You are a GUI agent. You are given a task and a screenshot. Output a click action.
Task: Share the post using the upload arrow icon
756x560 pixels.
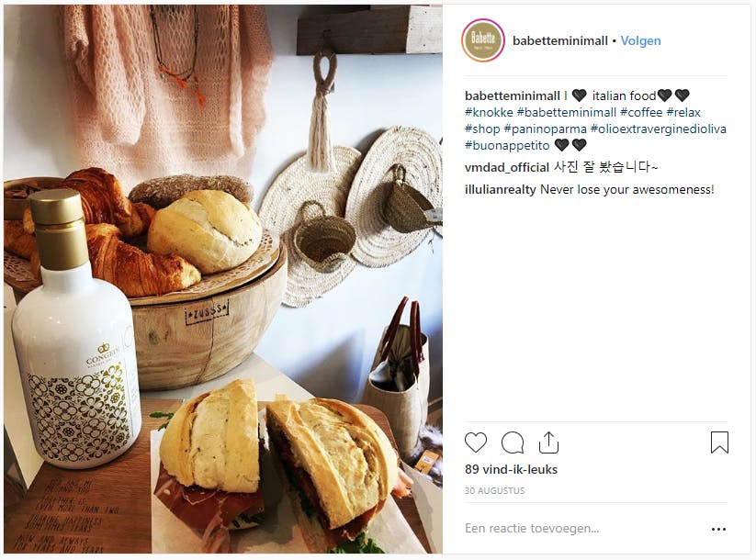pos(548,442)
